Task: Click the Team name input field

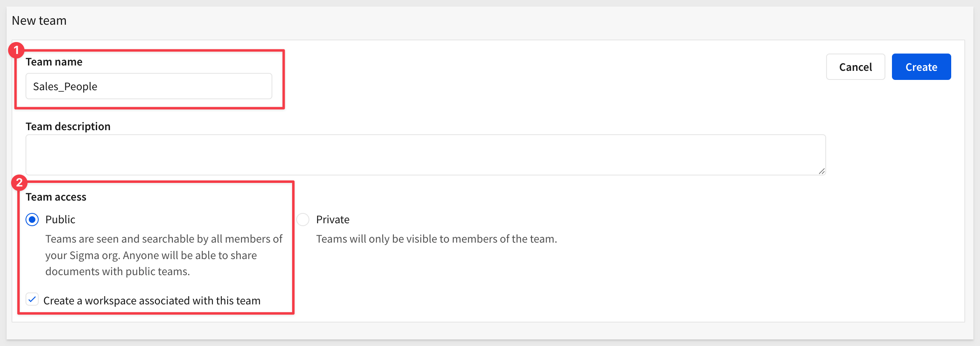Action: 149,86
